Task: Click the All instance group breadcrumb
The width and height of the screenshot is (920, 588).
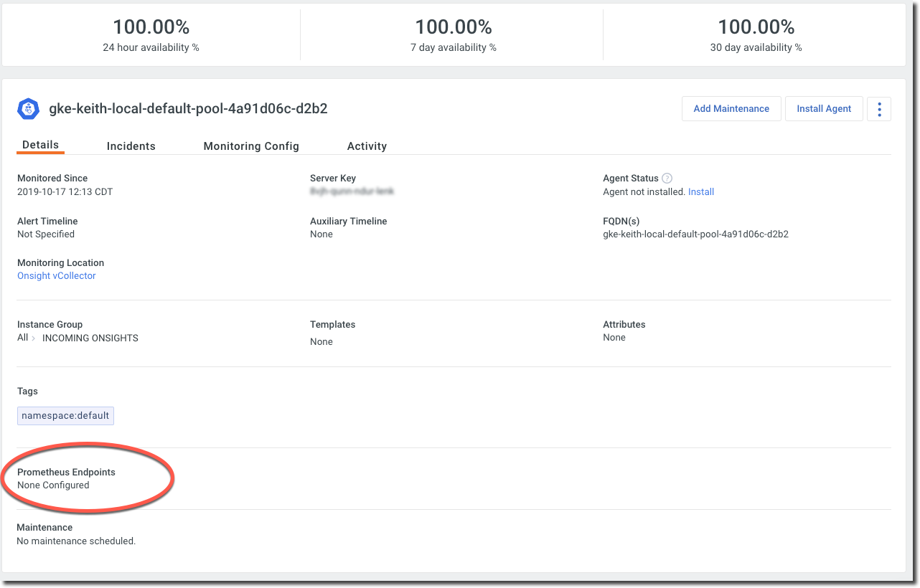Action: [22, 338]
